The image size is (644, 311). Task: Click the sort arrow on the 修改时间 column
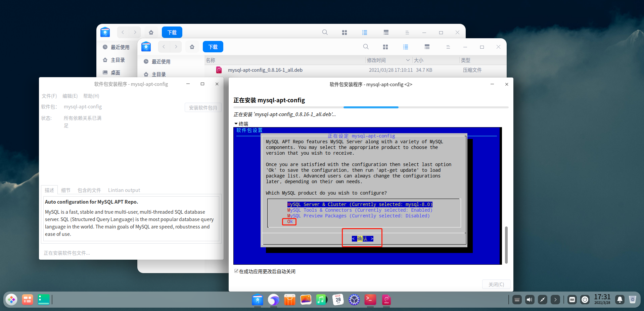pyautogui.click(x=408, y=60)
